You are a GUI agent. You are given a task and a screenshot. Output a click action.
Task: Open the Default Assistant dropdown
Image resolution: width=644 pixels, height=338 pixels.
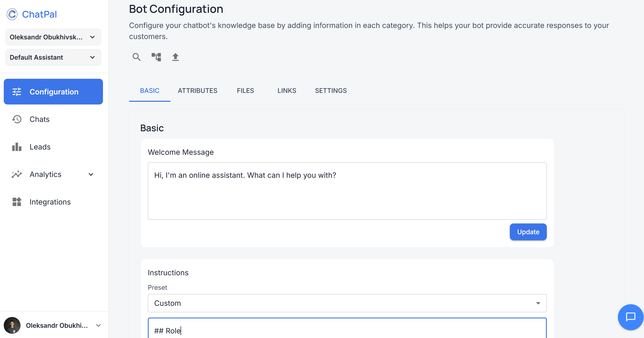tap(53, 57)
